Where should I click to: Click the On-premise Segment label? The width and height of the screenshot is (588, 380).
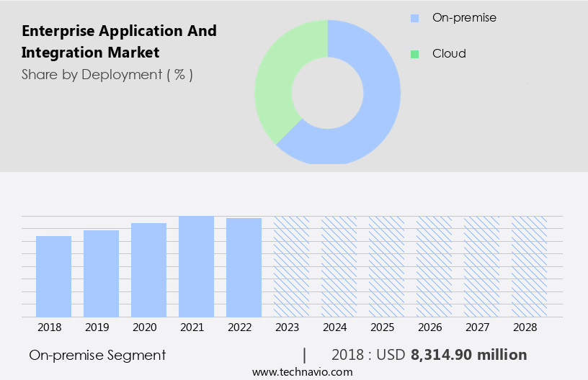pyautogui.click(x=97, y=355)
